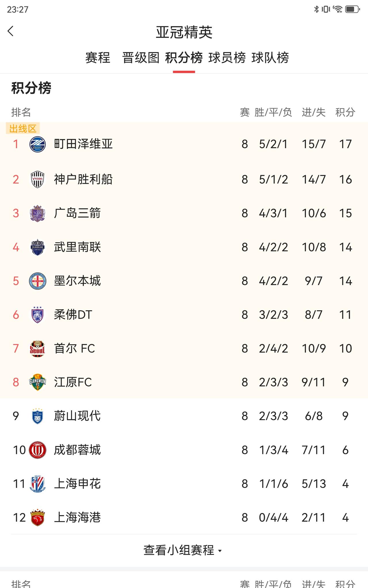Tap the Gangwon FC green crest
The width and height of the screenshot is (368, 588).
37,382
